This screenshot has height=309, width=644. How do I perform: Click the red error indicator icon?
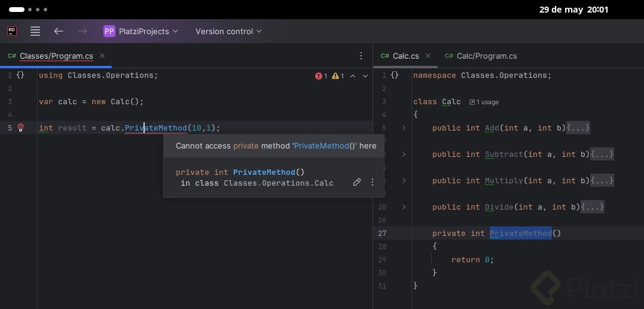[319, 76]
